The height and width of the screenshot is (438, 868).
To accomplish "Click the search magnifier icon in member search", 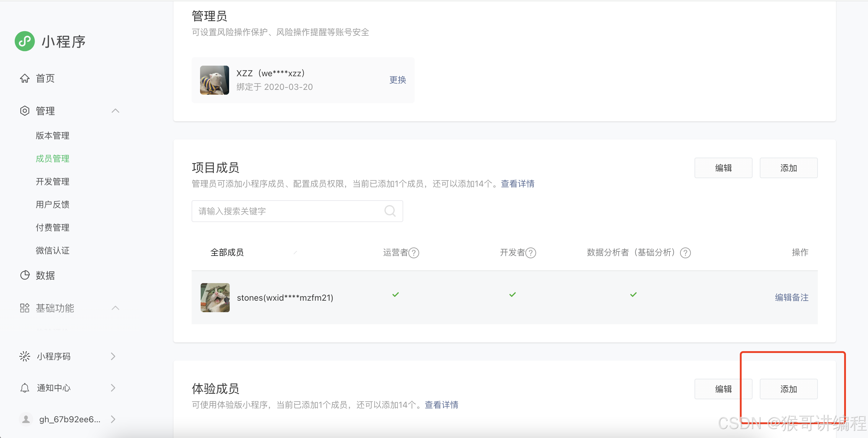I will coord(390,211).
